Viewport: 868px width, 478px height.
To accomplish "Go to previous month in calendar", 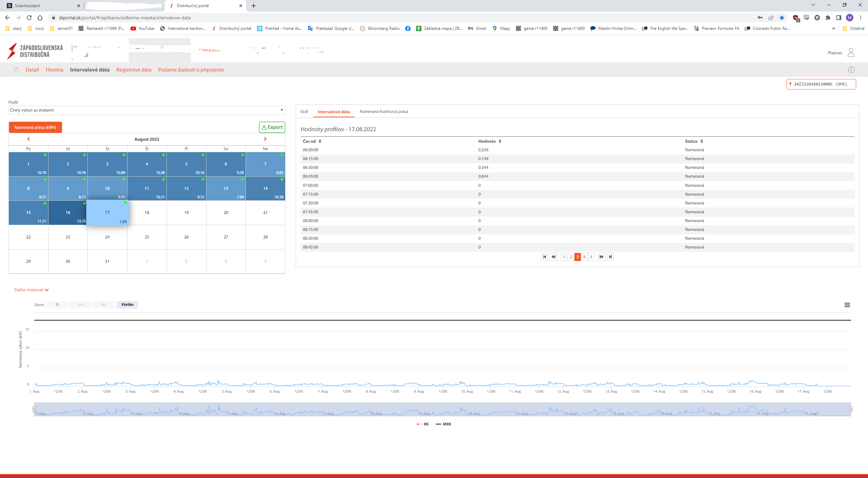I will coord(28,139).
